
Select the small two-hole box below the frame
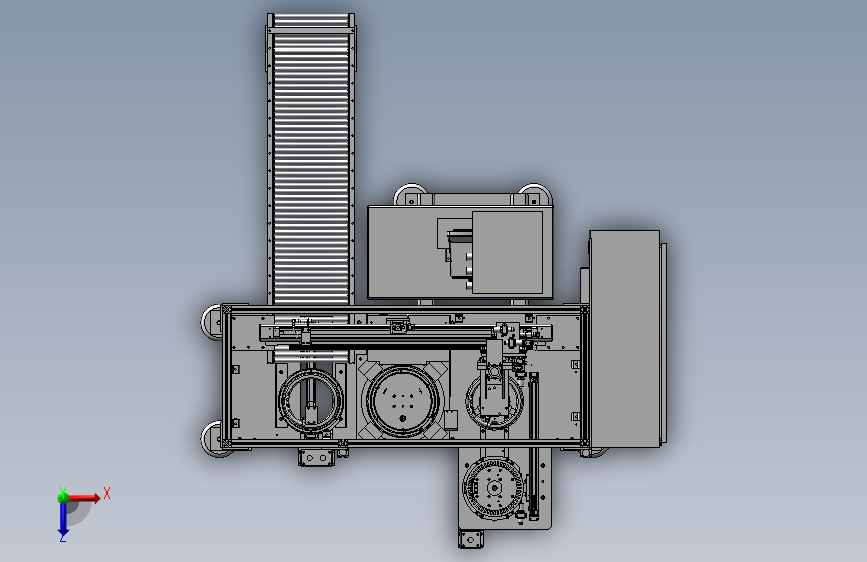[316, 457]
